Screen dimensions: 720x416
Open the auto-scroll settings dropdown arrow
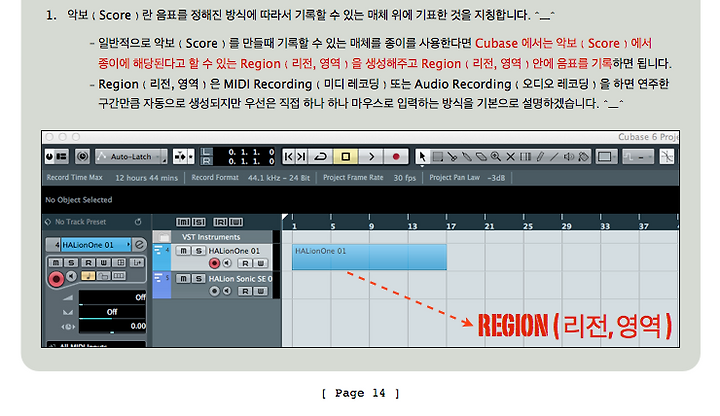[x=191, y=157]
